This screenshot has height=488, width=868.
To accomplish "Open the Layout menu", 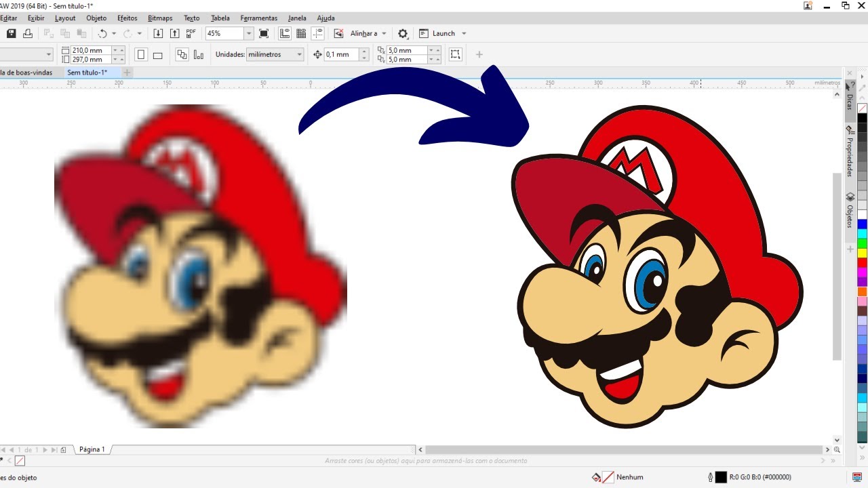I will click(x=65, y=18).
